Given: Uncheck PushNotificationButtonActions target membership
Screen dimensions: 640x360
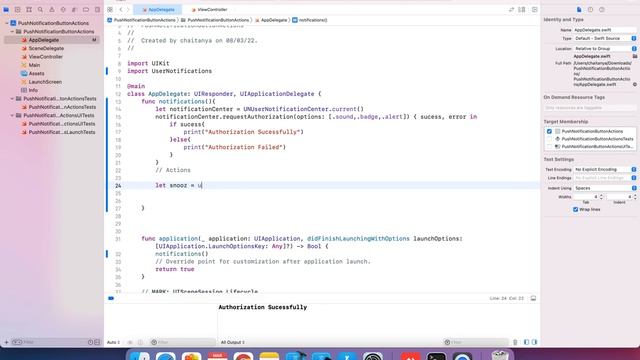Looking at the screenshot, I should click(x=549, y=131).
